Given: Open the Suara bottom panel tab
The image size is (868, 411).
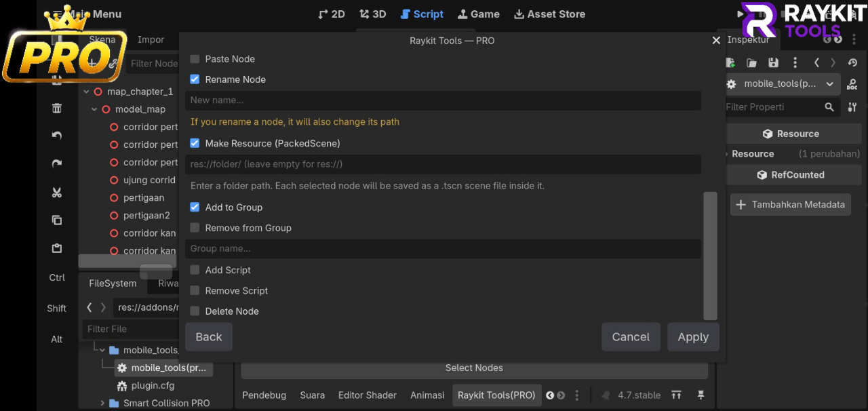Looking at the screenshot, I should point(313,395).
